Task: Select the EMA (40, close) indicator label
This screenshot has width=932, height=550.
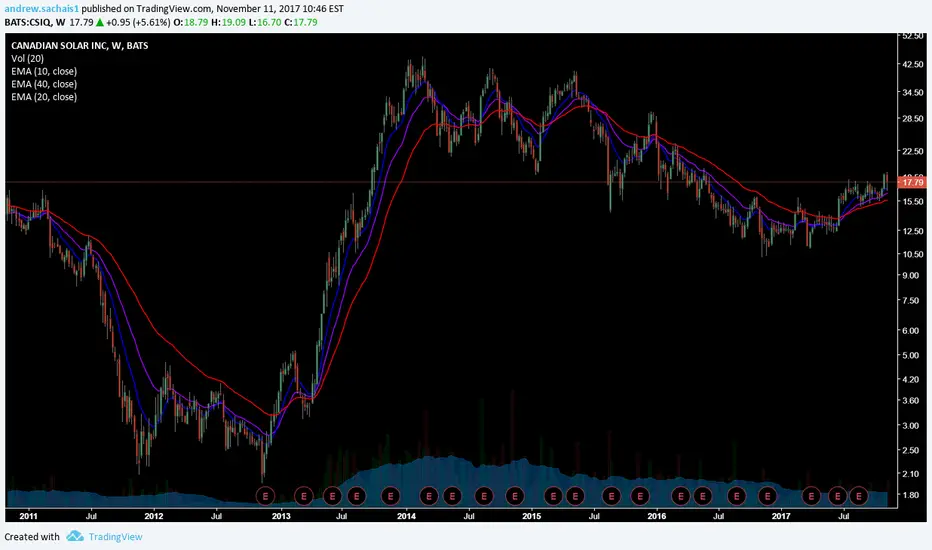Action: point(44,84)
